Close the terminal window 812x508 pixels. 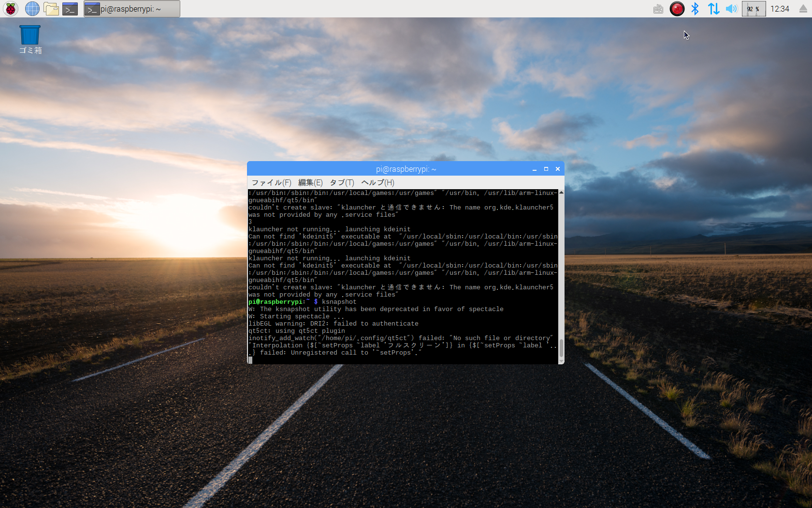pos(558,169)
